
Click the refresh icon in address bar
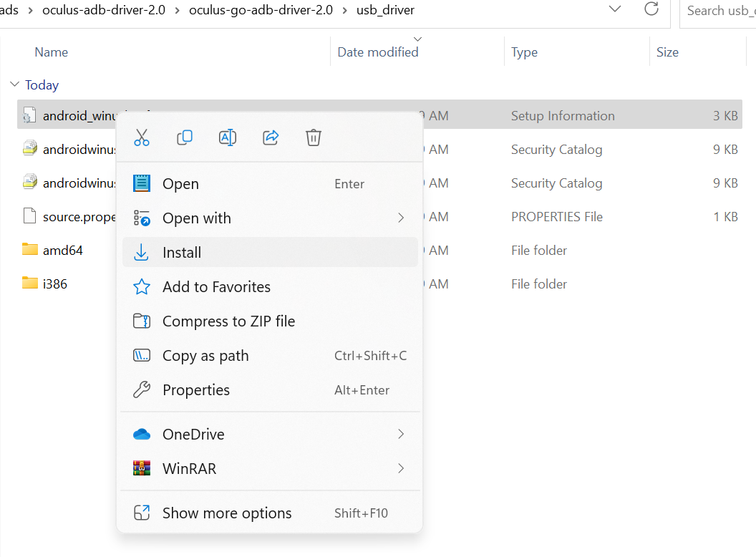pyautogui.click(x=651, y=10)
